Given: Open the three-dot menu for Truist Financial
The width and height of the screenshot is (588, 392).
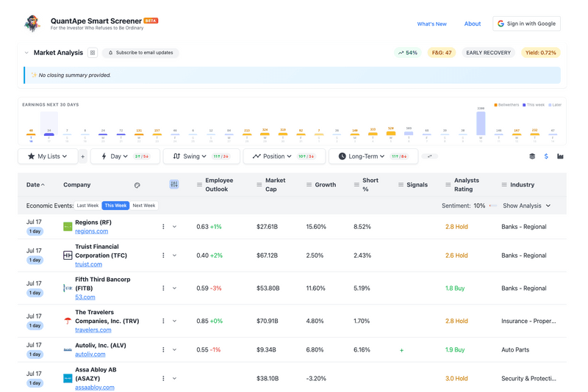Looking at the screenshot, I should (x=163, y=255).
